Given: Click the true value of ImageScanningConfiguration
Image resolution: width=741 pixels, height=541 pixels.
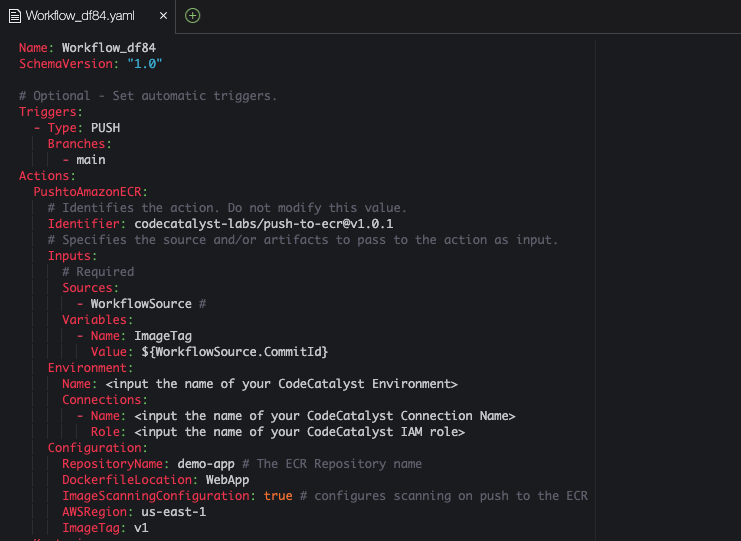Looking at the screenshot, I should coord(278,496).
